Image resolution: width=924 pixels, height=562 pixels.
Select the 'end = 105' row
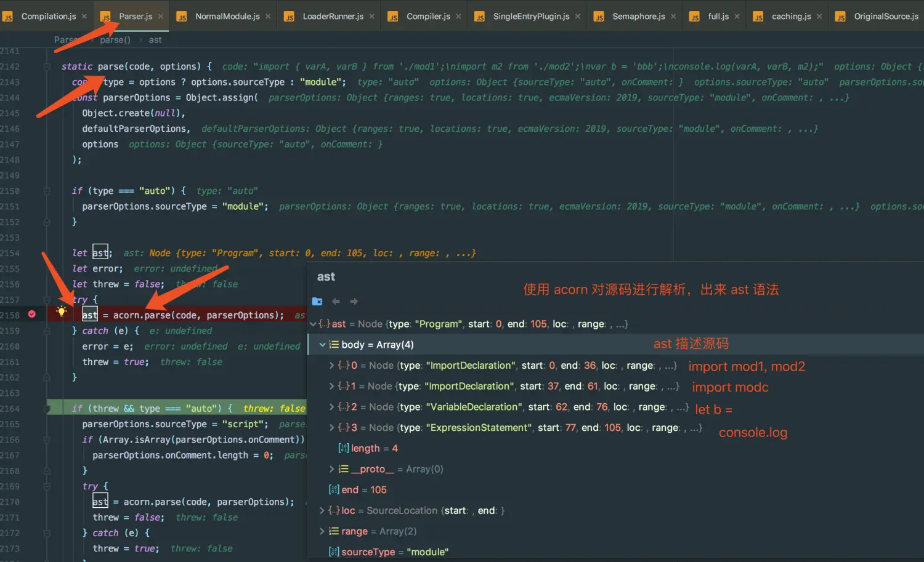click(x=615, y=490)
